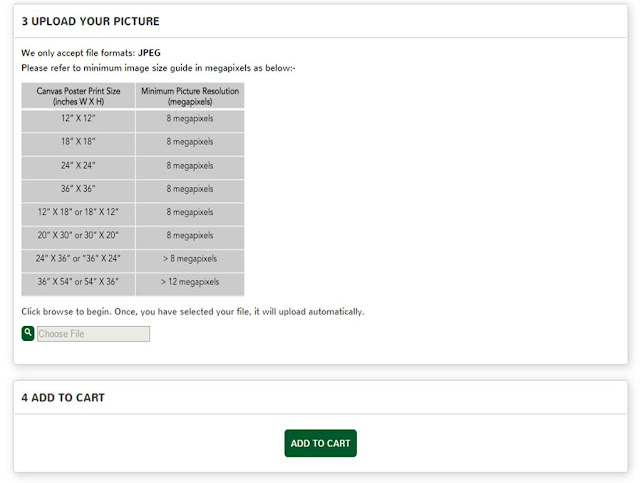This screenshot has width=640, height=483.
Task: Click the "3 UPLOAD YOUR PICTURE" heading
Action: [91, 21]
